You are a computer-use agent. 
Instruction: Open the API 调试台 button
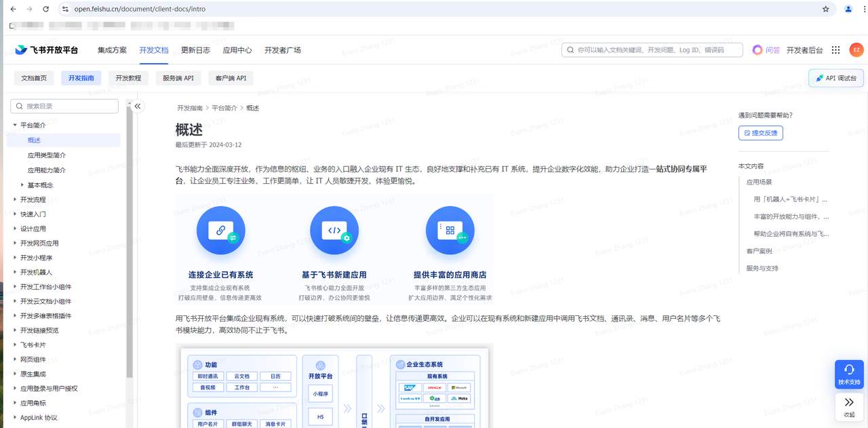[x=836, y=78]
